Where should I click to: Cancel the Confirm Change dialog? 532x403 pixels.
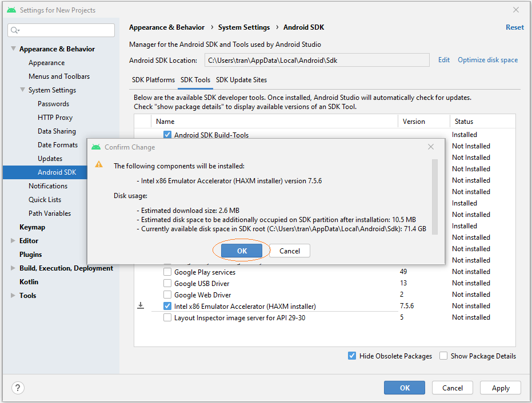point(289,251)
